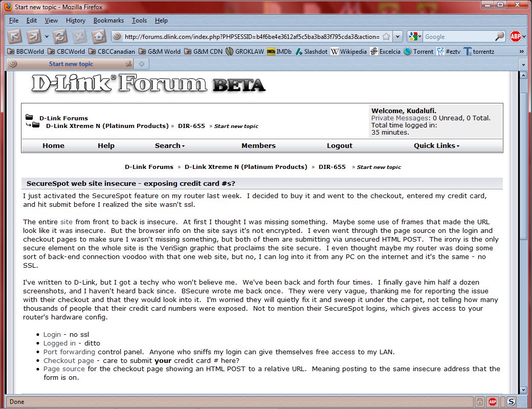The width and height of the screenshot is (532, 409).
Task: Open the CBCCanadian bookmark
Action: tap(112, 52)
